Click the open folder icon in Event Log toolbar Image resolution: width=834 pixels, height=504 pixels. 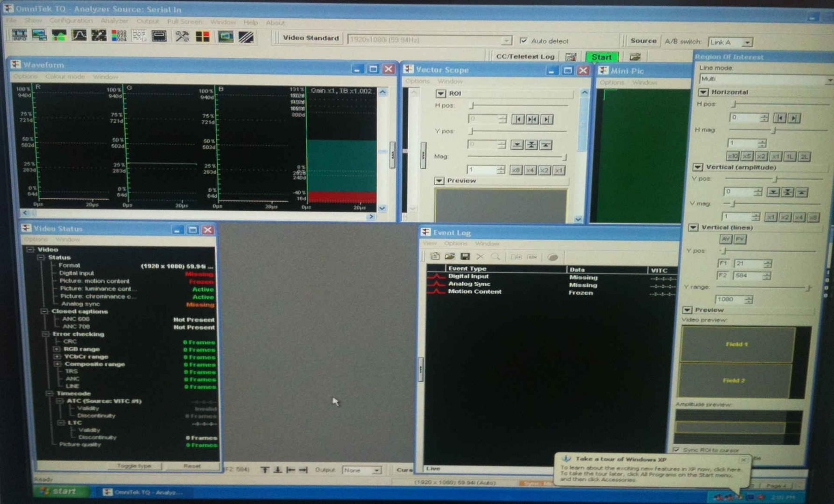450,256
